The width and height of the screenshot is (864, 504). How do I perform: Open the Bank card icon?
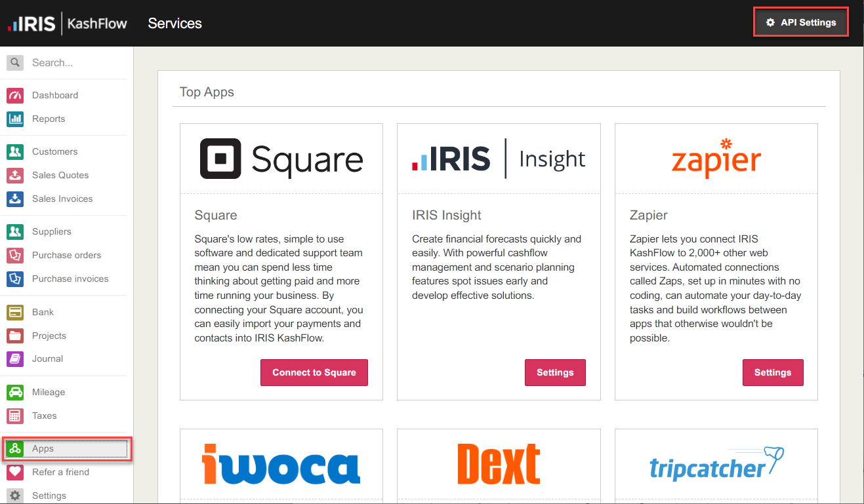(15, 312)
